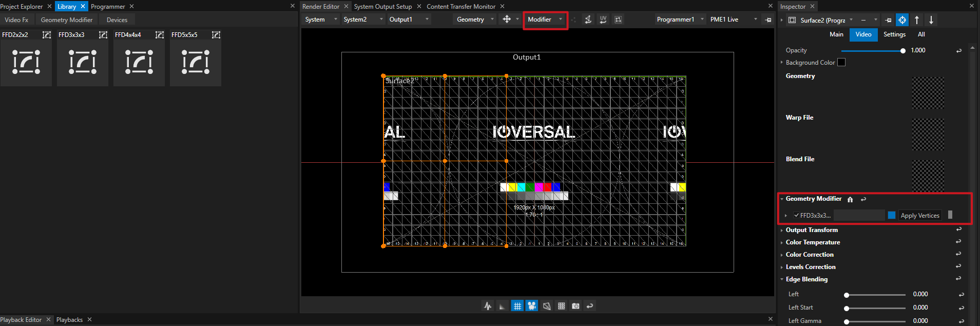Pin the Render Editor with pin icon
The width and height of the screenshot is (980, 326).
pos(768,20)
